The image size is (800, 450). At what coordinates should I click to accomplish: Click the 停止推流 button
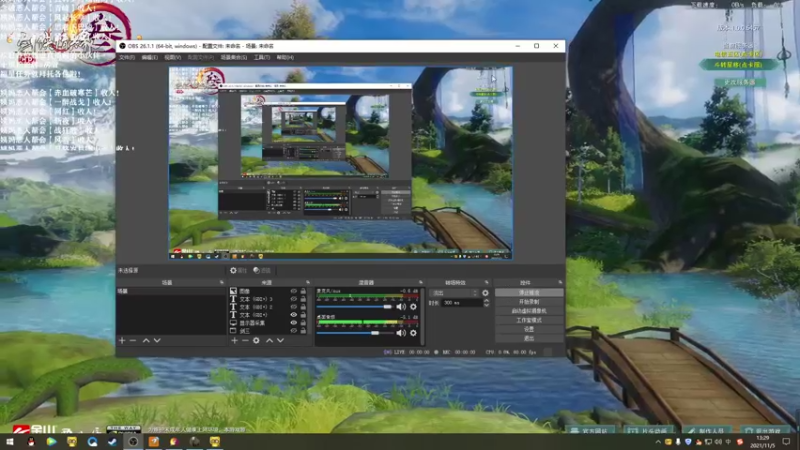[529, 293]
